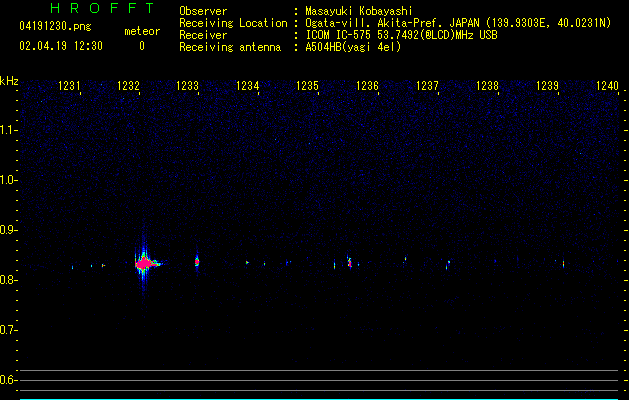Click the small red echo below the 1239 mark
This screenshot has width=629, height=400.
tap(563, 264)
